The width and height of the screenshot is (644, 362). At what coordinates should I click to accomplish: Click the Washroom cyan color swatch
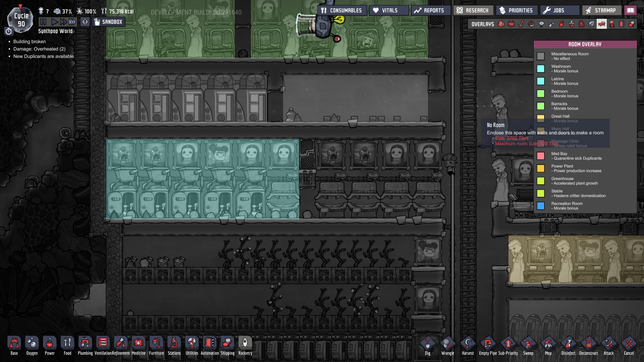[x=541, y=69]
